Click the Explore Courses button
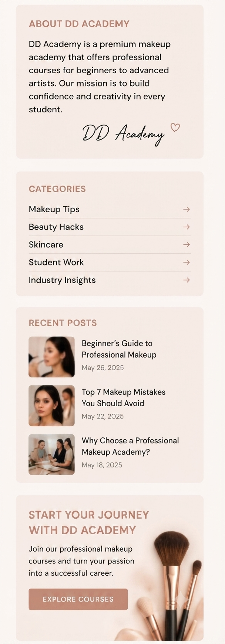This screenshot has width=225, height=644. (78, 599)
